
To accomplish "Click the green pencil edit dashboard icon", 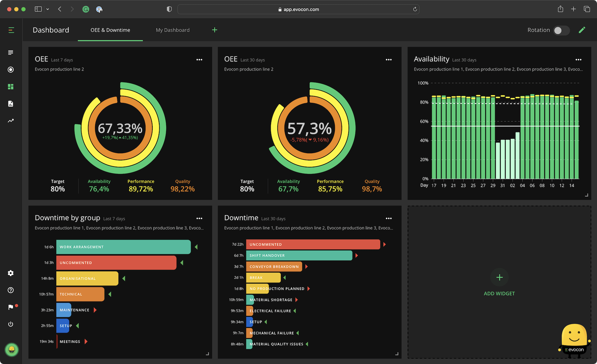I will point(582,30).
